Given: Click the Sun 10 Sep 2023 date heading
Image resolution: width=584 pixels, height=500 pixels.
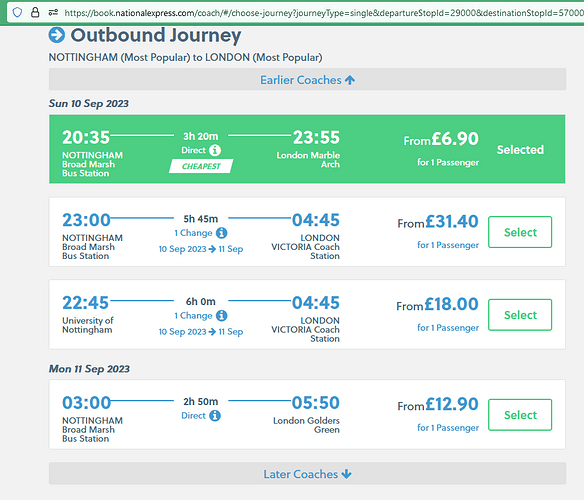Looking at the screenshot, I should pos(89,104).
